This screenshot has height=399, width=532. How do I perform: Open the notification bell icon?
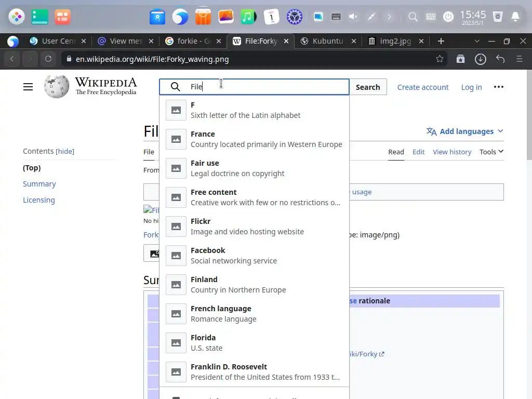coord(515,17)
